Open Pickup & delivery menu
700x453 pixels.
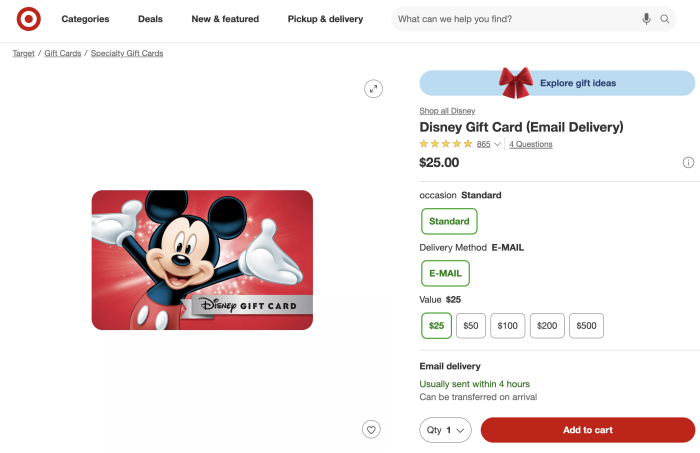pyautogui.click(x=325, y=19)
